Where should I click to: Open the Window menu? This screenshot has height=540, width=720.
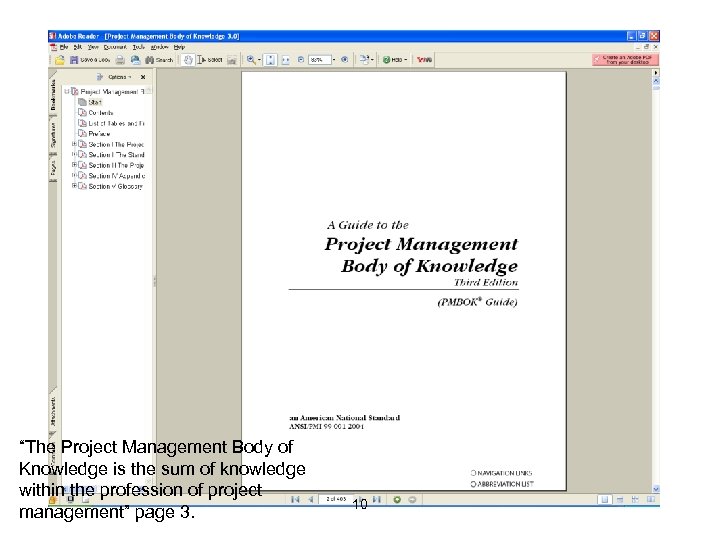pyautogui.click(x=159, y=47)
